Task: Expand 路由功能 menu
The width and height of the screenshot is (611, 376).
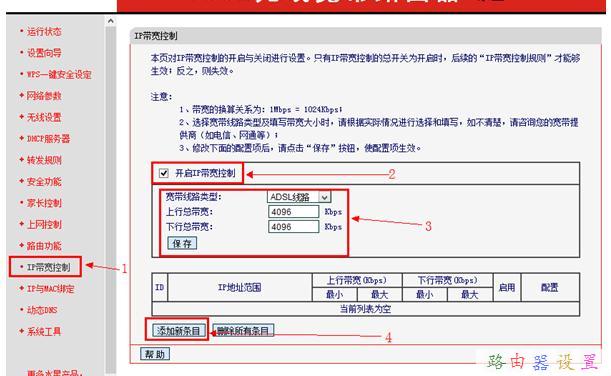Action: (44, 246)
